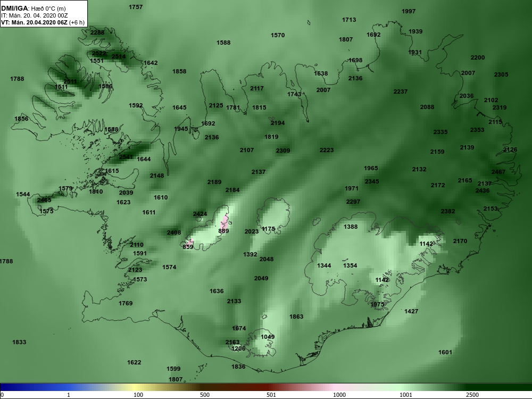Click the map value "1945"
The image size is (532, 399).
point(181,129)
